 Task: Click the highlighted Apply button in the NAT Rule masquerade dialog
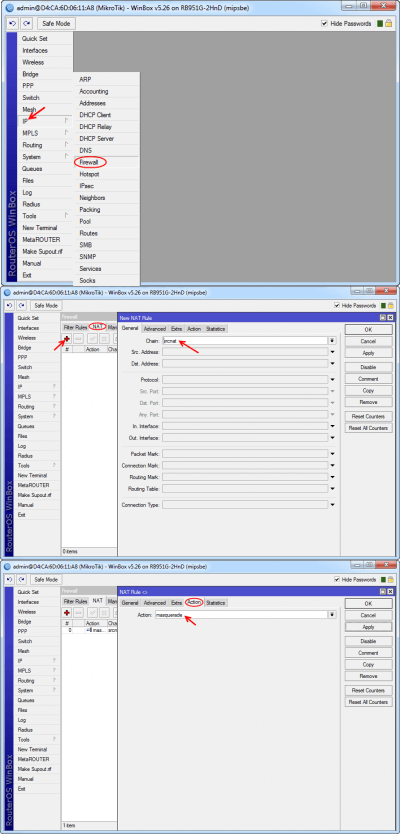pyautogui.click(x=368, y=627)
